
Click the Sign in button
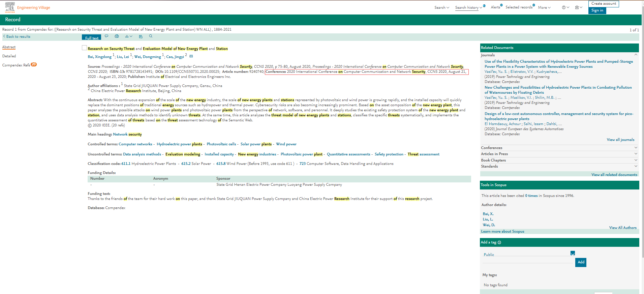pyautogui.click(x=597, y=10)
